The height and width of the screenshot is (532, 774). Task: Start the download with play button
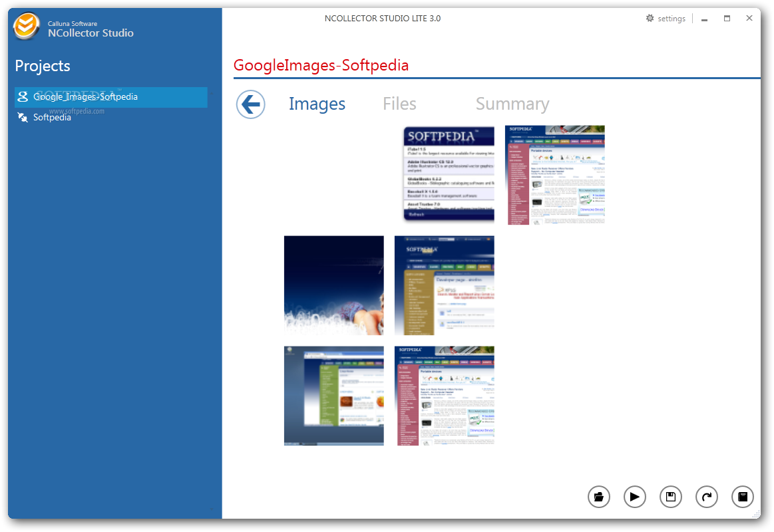635,497
